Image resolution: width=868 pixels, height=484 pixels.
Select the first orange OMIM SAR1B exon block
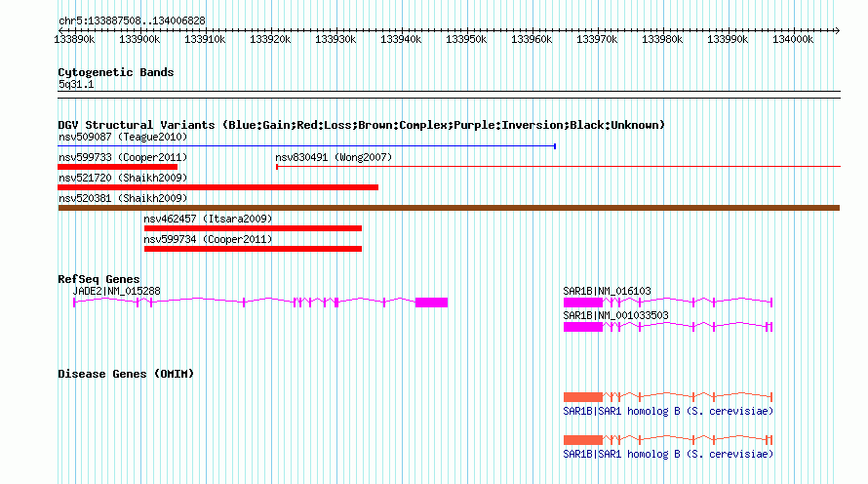(x=583, y=397)
